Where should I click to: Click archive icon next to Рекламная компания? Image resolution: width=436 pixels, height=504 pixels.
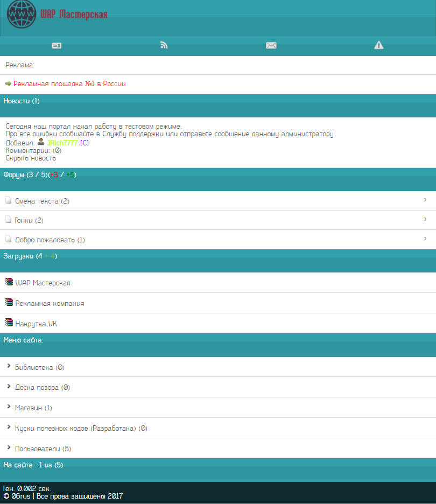tap(9, 303)
